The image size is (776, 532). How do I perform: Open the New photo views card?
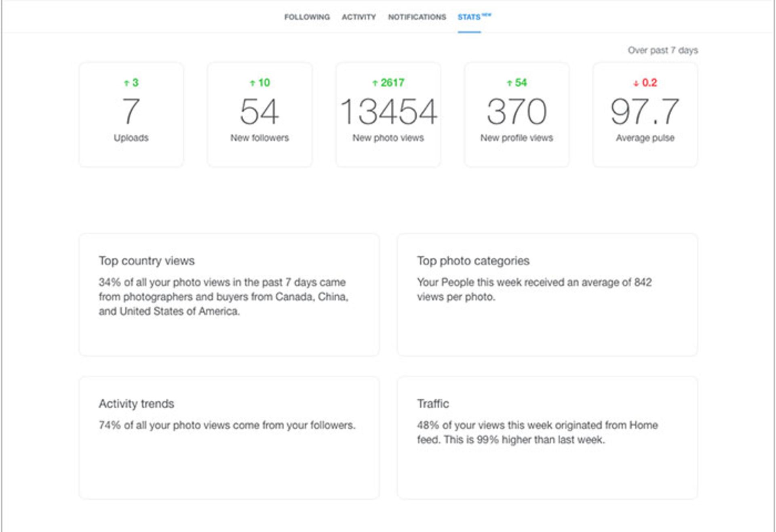[x=388, y=114]
